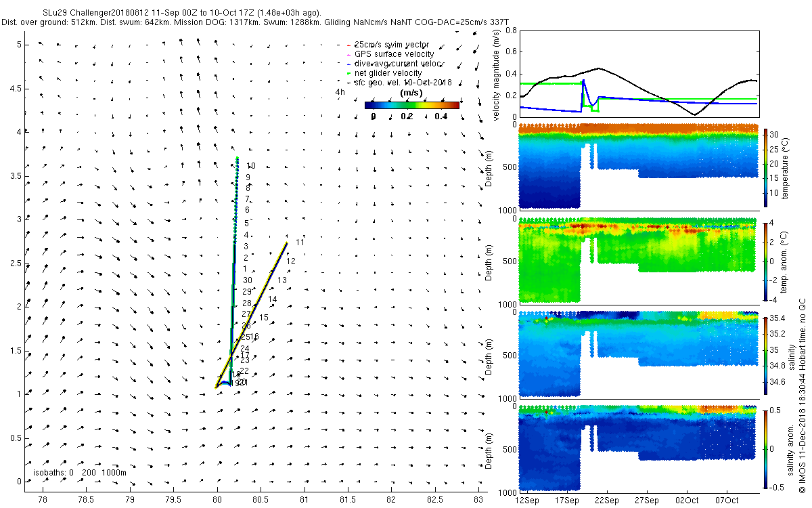Click the salinity anomaly depth section plot
Image resolution: width=812 pixels, height=508 pixels.
[638, 448]
